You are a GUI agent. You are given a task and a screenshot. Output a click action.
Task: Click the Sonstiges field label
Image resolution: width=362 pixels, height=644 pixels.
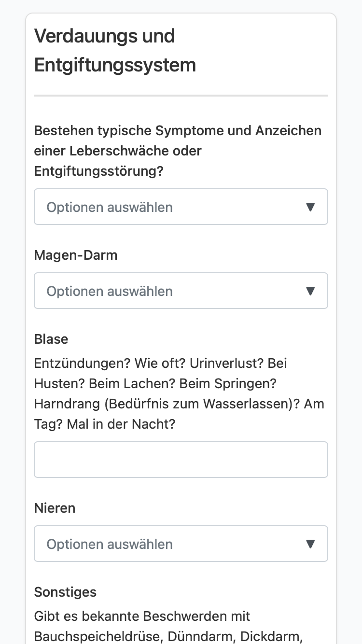(x=65, y=592)
